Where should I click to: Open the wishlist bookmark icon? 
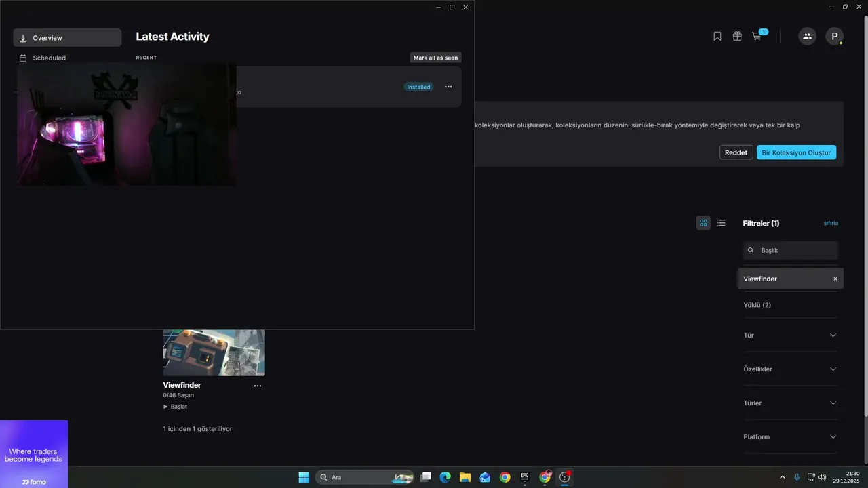click(717, 36)
